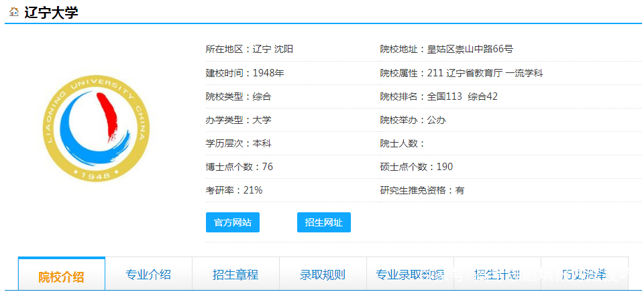Switch to the 专业介绍 tab
Viewport: 644px width, 292px height.
click(x=149, y=274)
